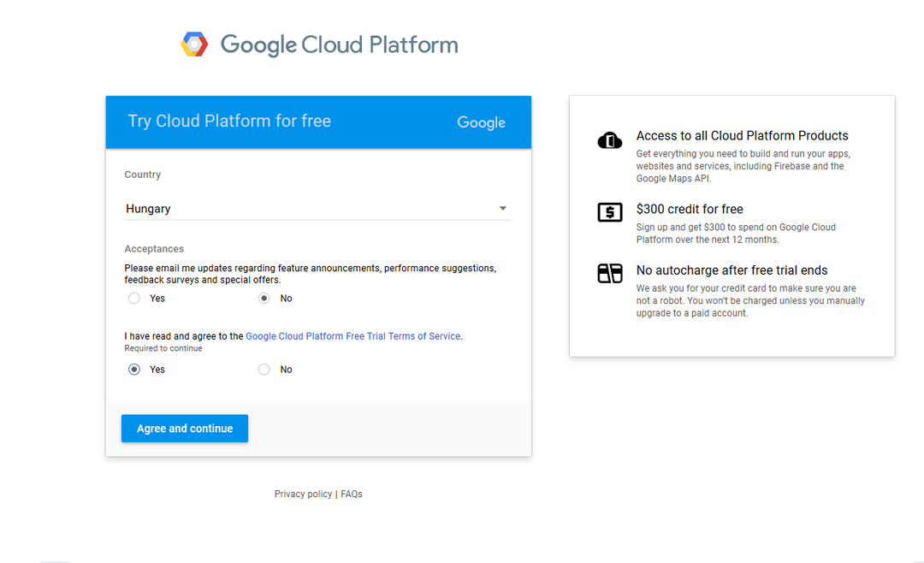Click the 'Country' field label
924x563 pixels.
point(143,175)
